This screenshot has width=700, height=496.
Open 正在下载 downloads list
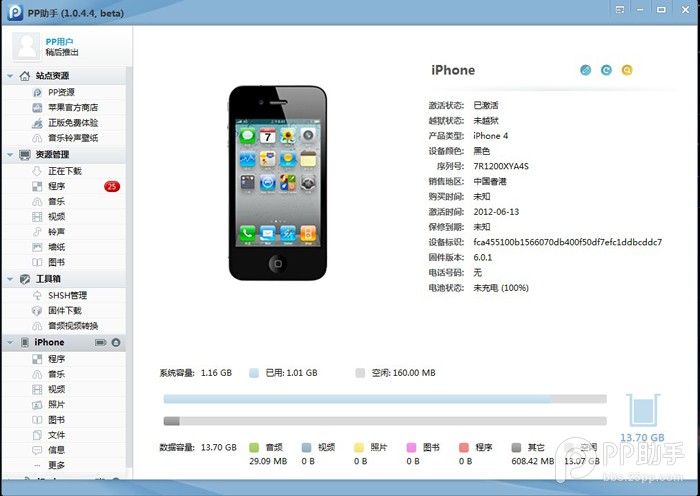click(63, 171)
